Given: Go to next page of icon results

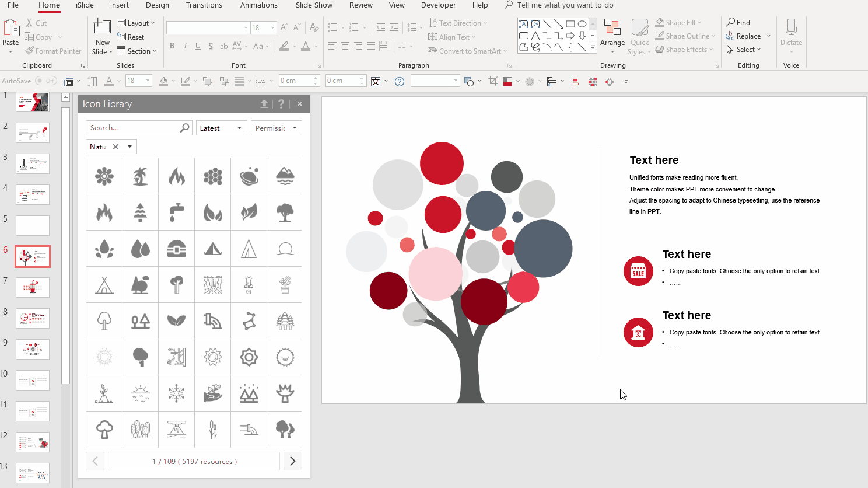Looking at the screenshot, I should [292, 461].
